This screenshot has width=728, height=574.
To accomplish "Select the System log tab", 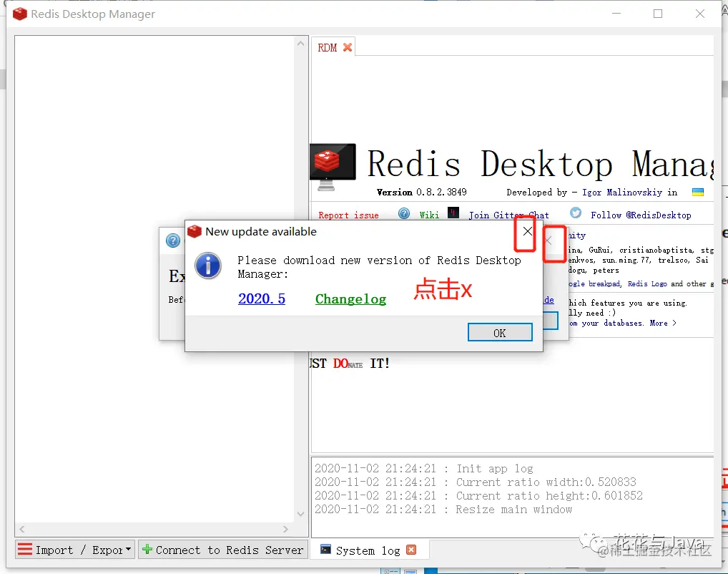I will [368, 551].
